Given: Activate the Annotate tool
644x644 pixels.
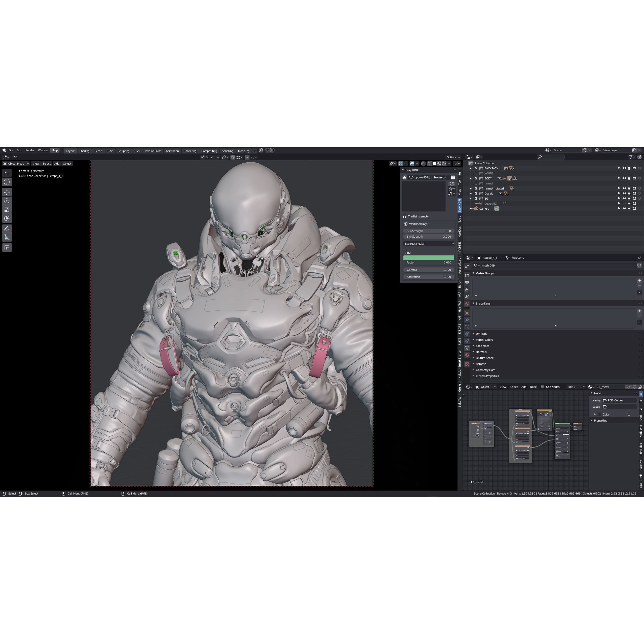Looking at the screenshot, I should tap(7, 229).
